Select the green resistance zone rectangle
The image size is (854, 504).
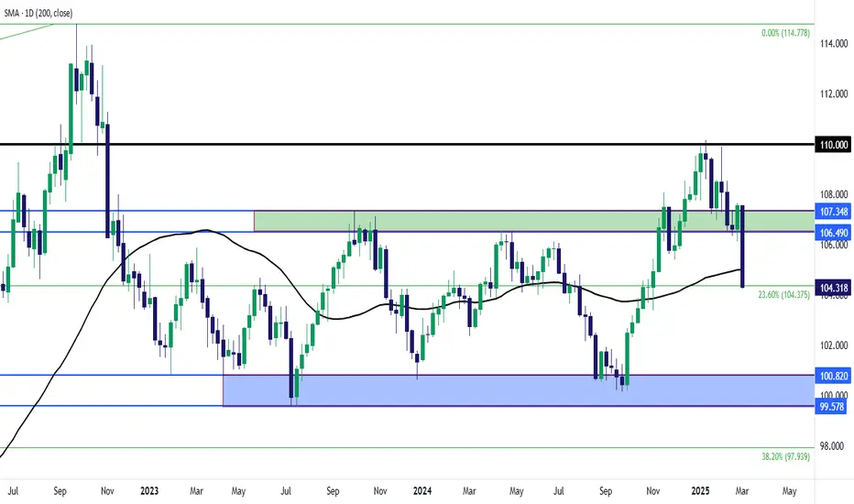click(534, 221)
